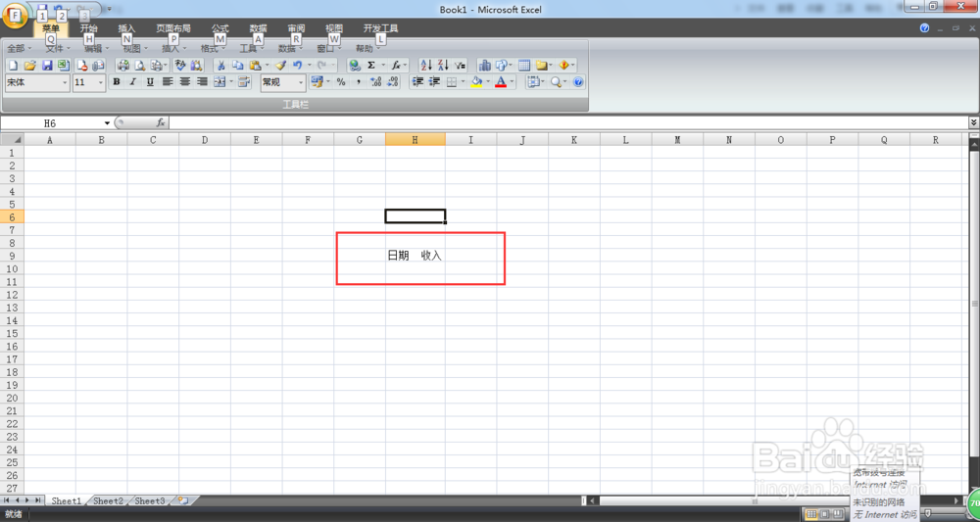Switch to Page Break Preview in status bar
Image resolution: width=980 pixels, height=522 pixels.
click(836, 514)
